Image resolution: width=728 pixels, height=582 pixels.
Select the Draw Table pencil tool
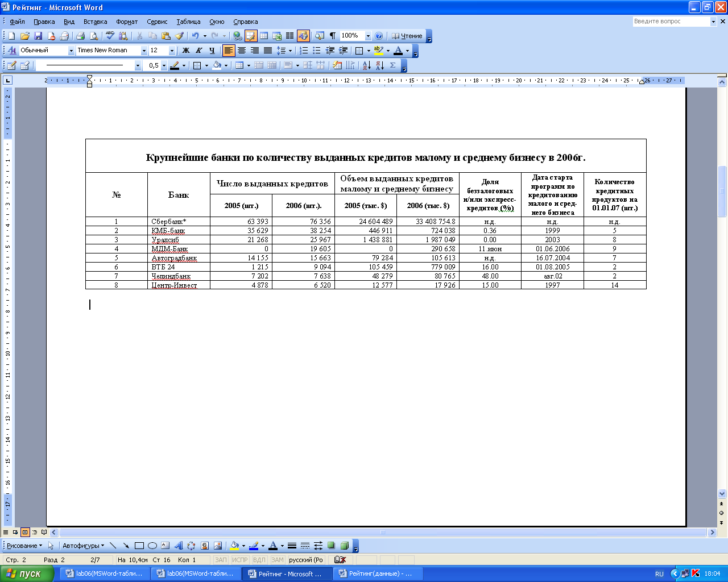tap(11, 65)
